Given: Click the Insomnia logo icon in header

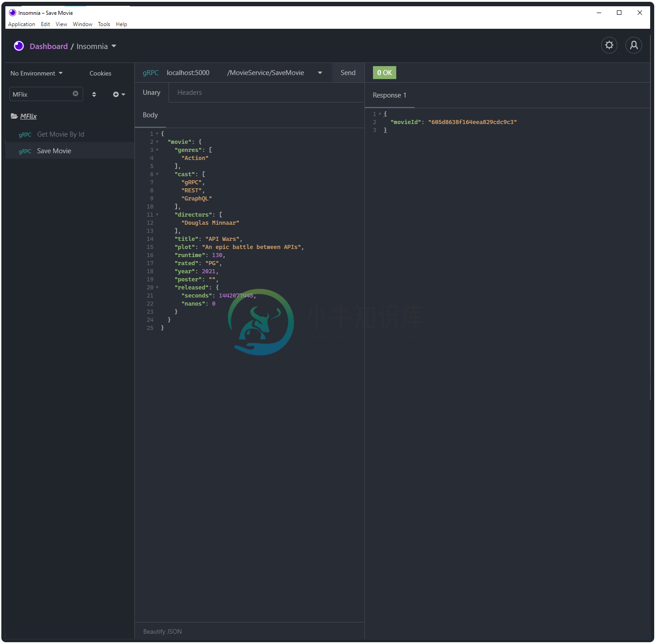Looking at the screenshot, I should click(x=19, y=46).
